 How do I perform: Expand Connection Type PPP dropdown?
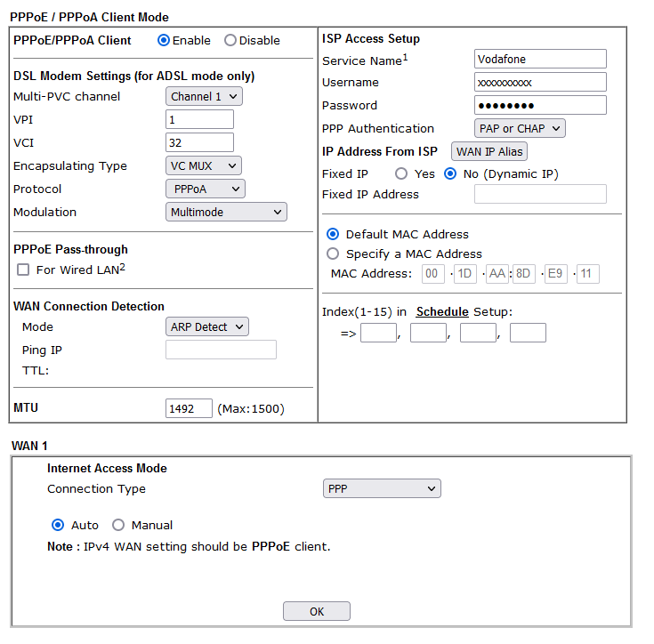pos(382,488)
